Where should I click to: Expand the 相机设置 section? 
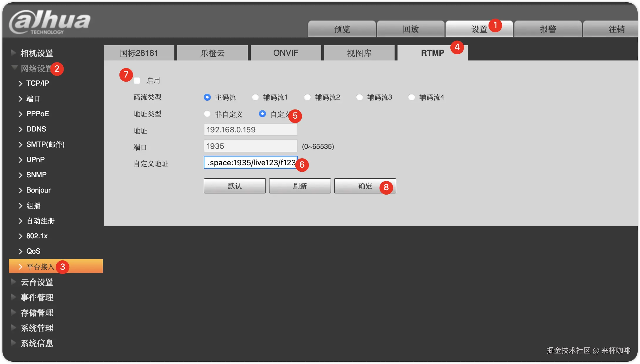[37, 53]
